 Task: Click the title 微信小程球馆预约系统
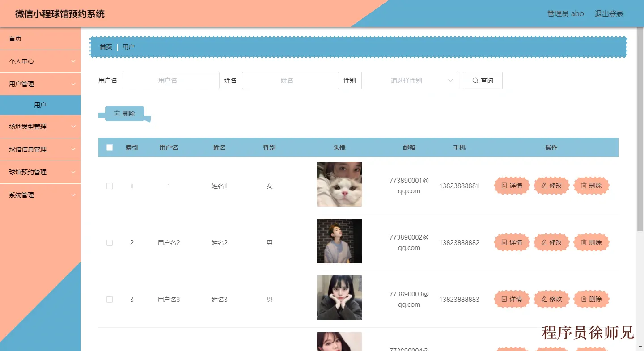point(60,14)
